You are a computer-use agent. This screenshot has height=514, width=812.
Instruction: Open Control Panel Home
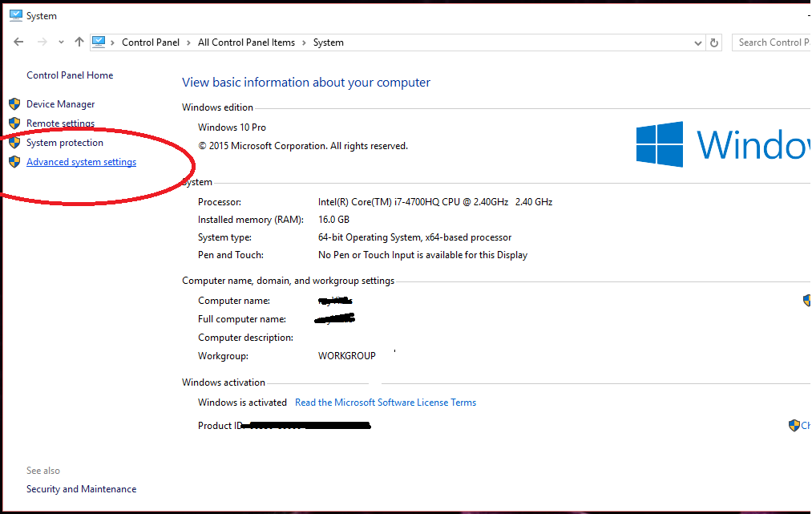tap(70, 75)
